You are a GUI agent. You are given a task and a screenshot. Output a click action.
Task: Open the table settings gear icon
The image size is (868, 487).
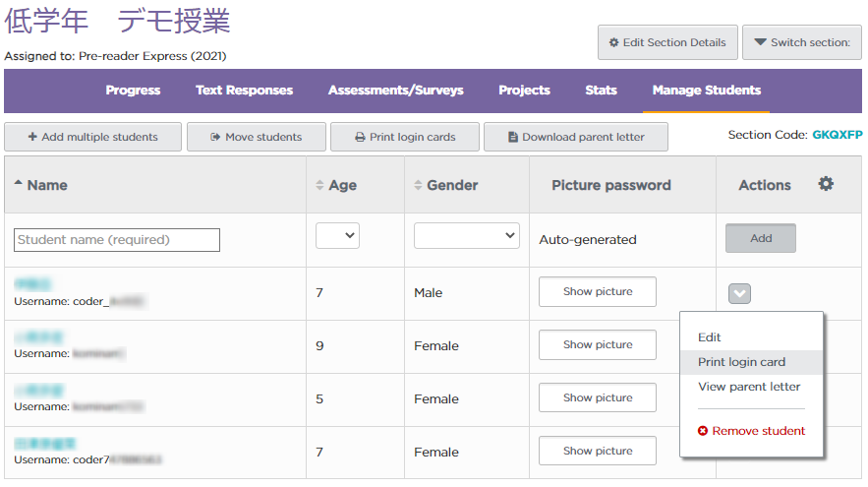(x=826, y=184)
